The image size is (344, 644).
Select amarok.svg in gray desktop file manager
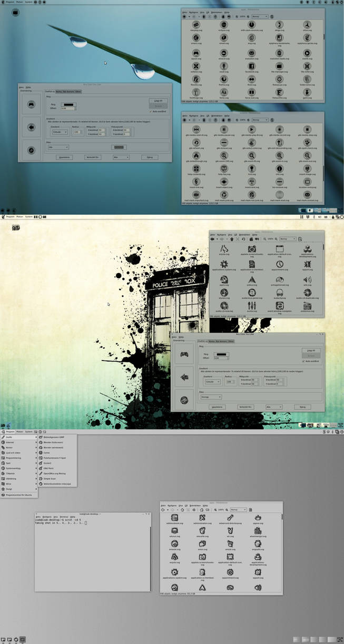174,544
